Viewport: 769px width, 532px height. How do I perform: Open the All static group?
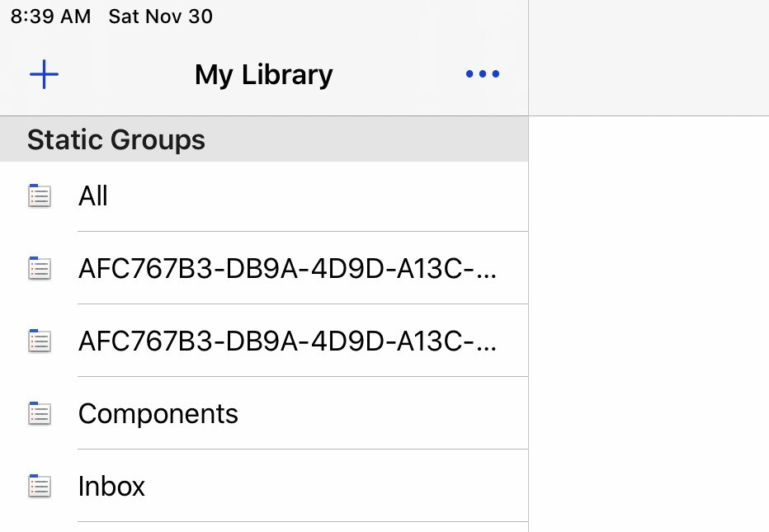264,196
